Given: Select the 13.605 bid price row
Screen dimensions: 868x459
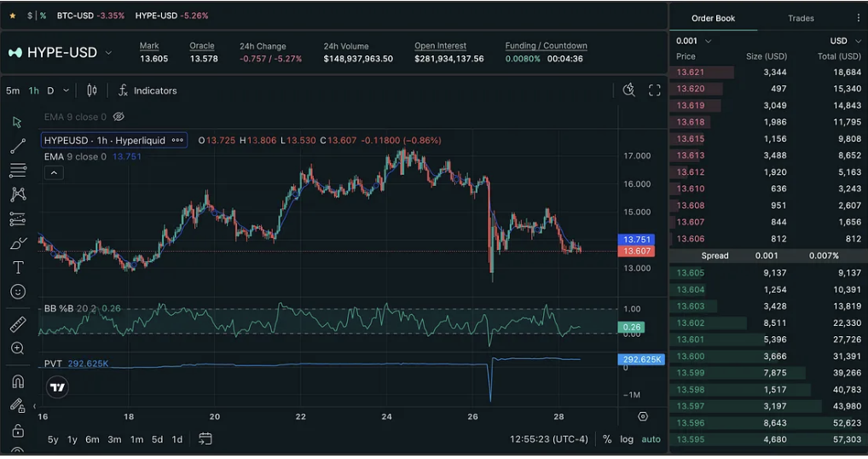Looking at the screenshot, I should 767,272.
